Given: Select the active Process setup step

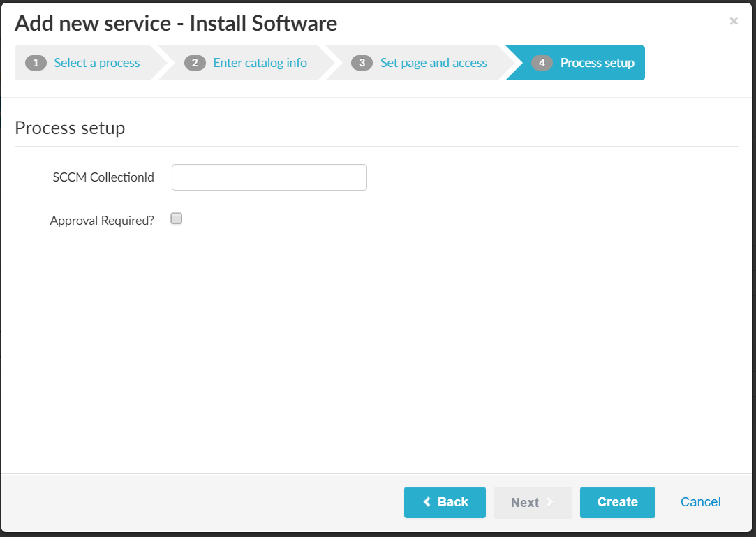Looking at the screenshot, I should (597, 63).
